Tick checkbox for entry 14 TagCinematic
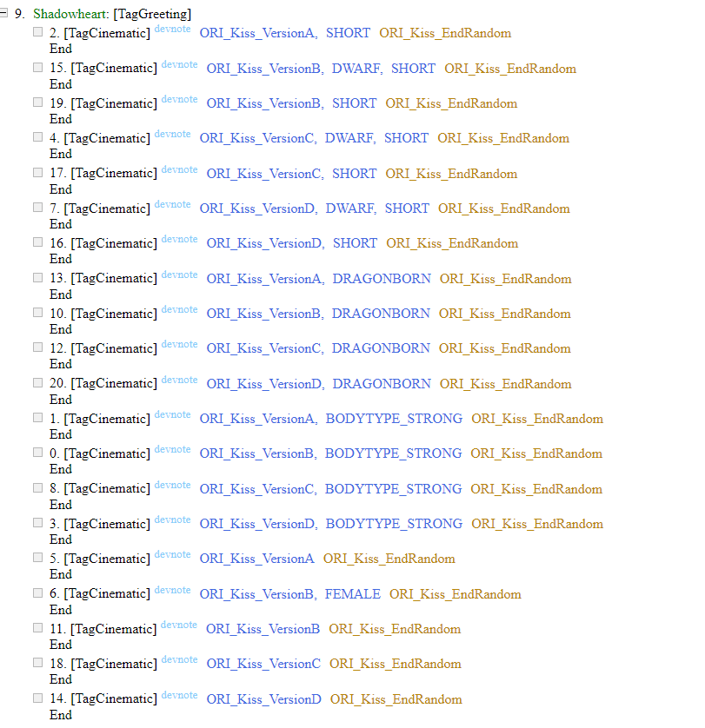This screenshot has height=728, width=705. coord(37,698)
